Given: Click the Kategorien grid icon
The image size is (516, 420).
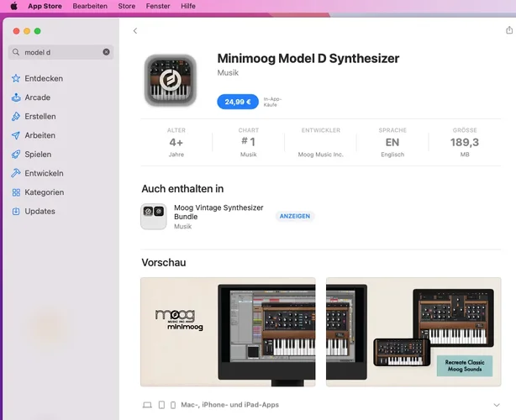Looking at the screenshot, I should pyautogui.click(x=16, y=192).
